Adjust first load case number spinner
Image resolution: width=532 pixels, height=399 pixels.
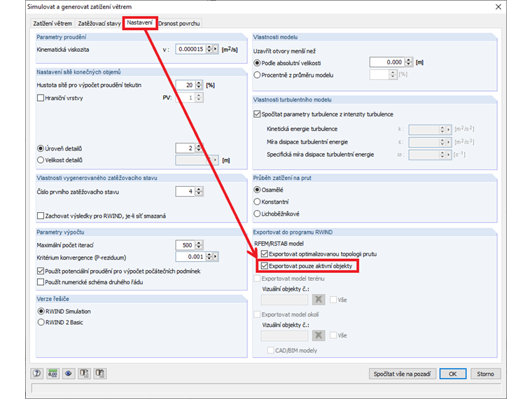[x=199, y=191]
